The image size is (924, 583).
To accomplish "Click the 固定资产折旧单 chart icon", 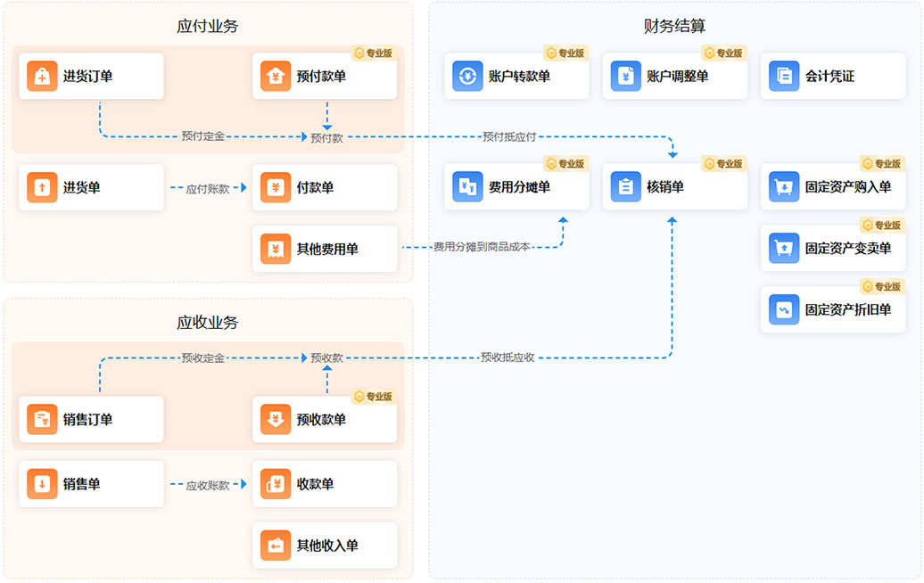I will coord(784,309).
